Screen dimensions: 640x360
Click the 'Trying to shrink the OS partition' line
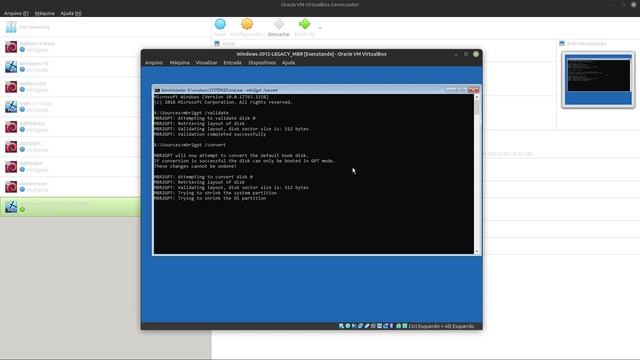(x=210, y=198)
